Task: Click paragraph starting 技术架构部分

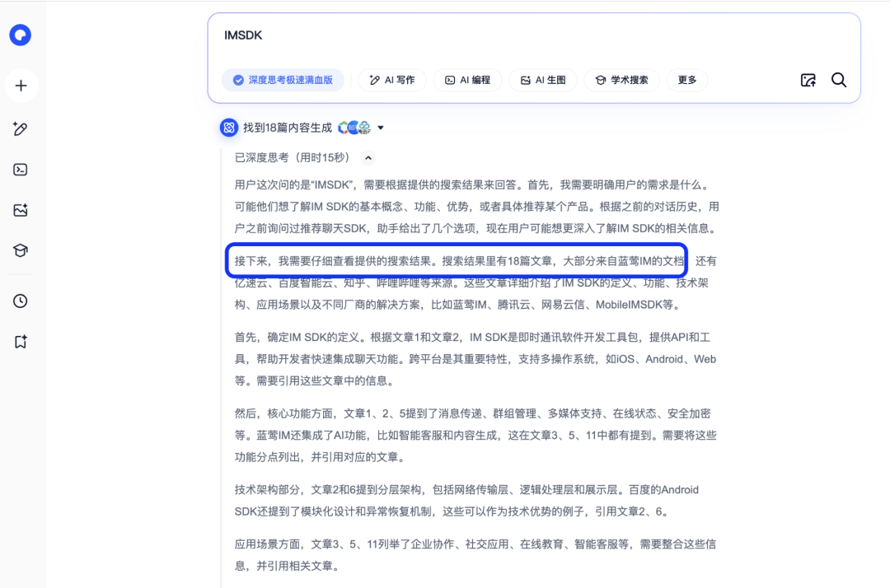Action: (466, 500)
